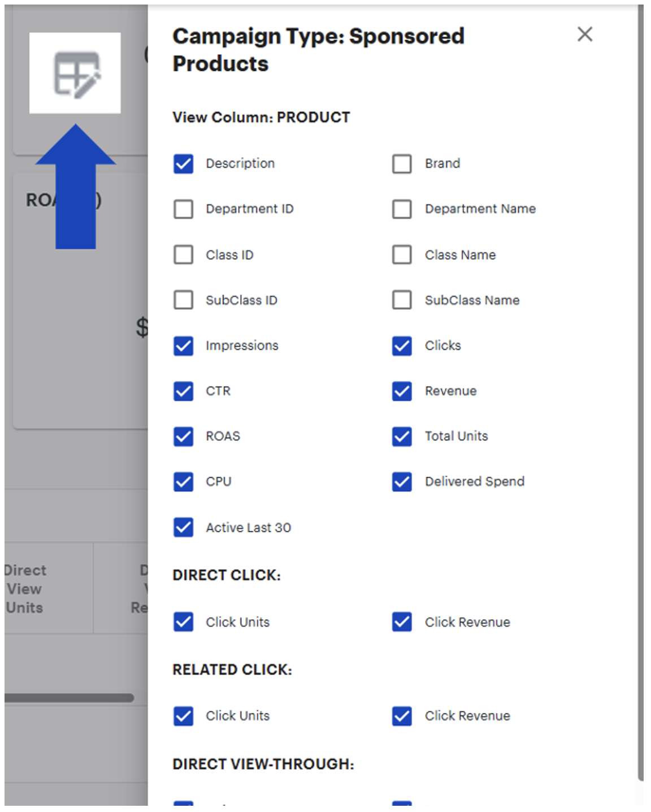
Task: Tick the Department Name checkbox
Action: point(402,209)
